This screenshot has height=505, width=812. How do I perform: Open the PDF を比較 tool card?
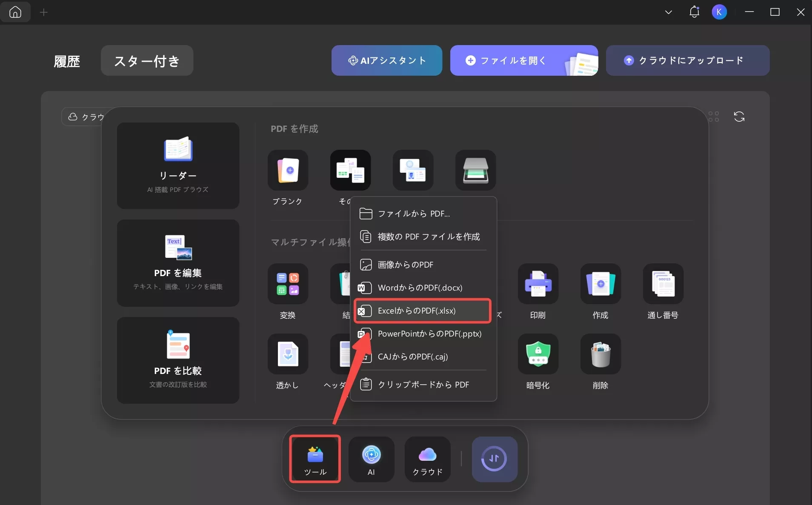178,360
